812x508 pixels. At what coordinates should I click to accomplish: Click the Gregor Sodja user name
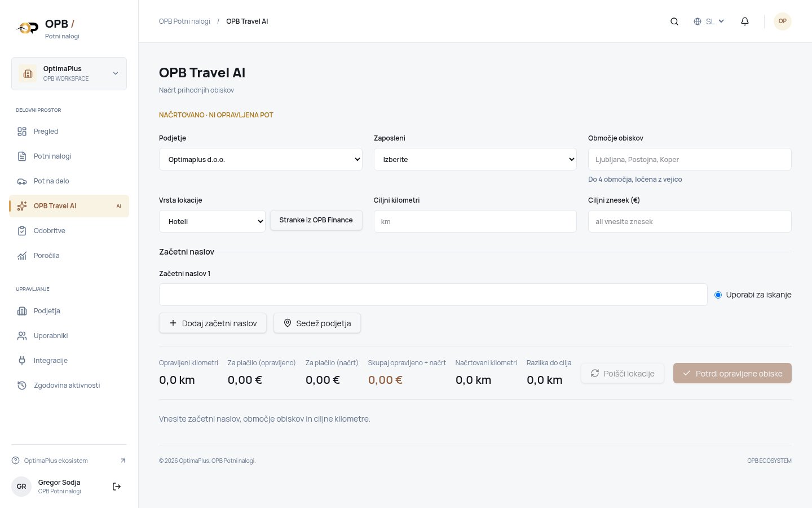[x=59, y=483]
